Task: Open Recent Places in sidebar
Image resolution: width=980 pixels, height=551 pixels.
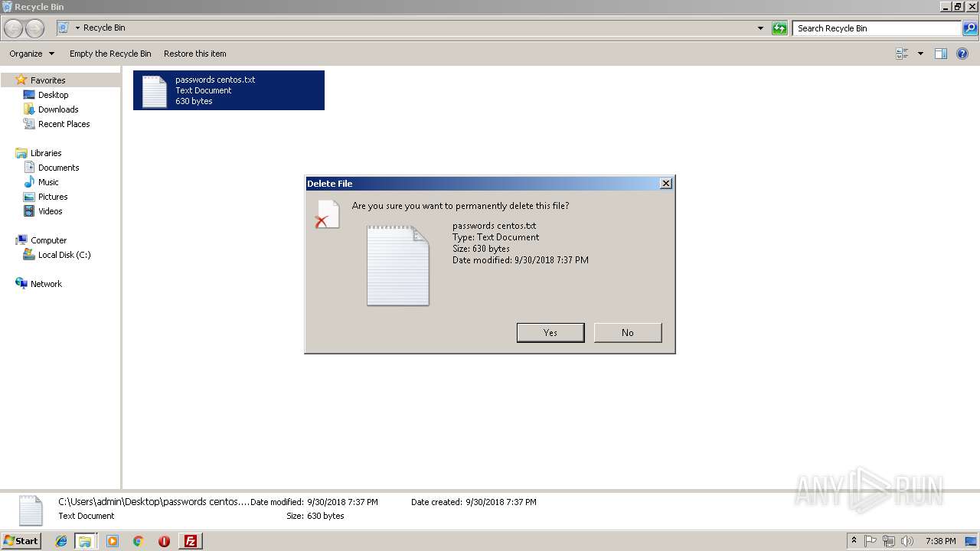Action: (x=64, y=124)
